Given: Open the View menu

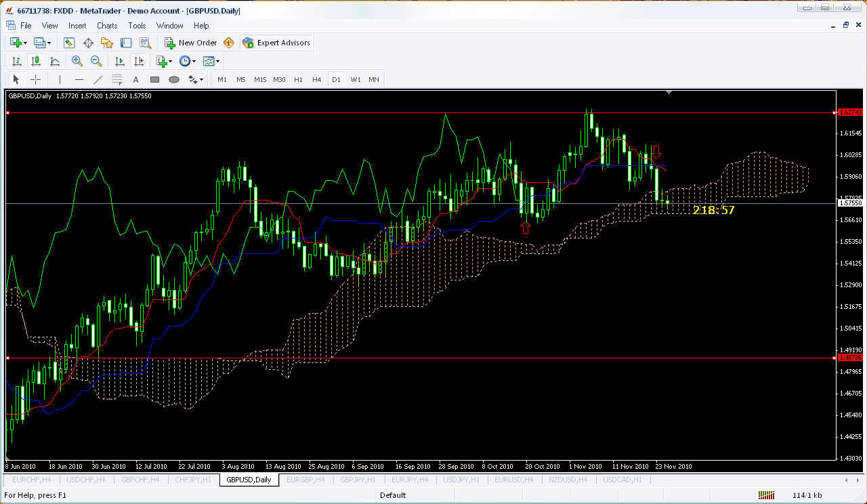Looking at the screenshot, I should coord(50,26).
